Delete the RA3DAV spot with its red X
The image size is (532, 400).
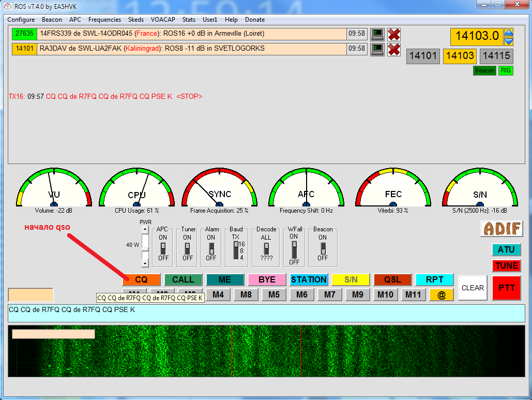click(394, 50)
